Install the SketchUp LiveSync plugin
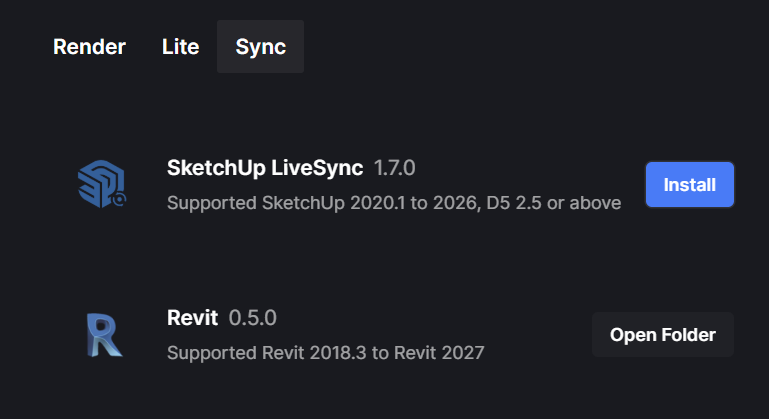The image size is (769, 419). [x=690, y=184]
